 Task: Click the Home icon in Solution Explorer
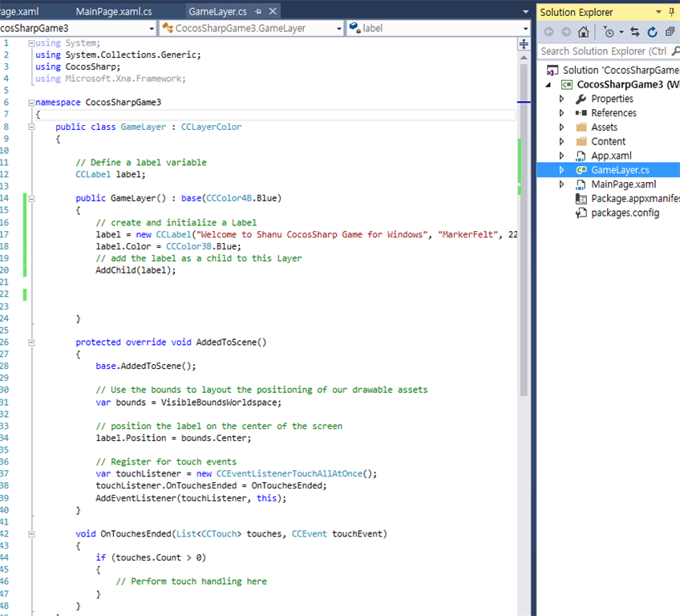point(583,32)
